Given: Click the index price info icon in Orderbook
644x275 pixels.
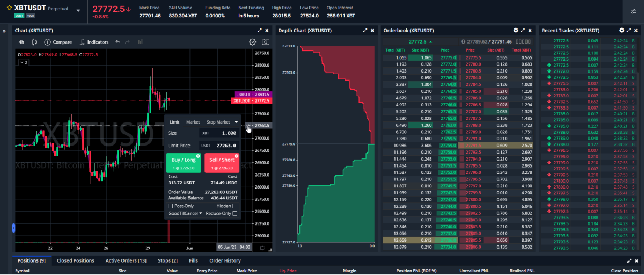Looking at the screenshot, I should pyautogui.click(x=463, y=41).
